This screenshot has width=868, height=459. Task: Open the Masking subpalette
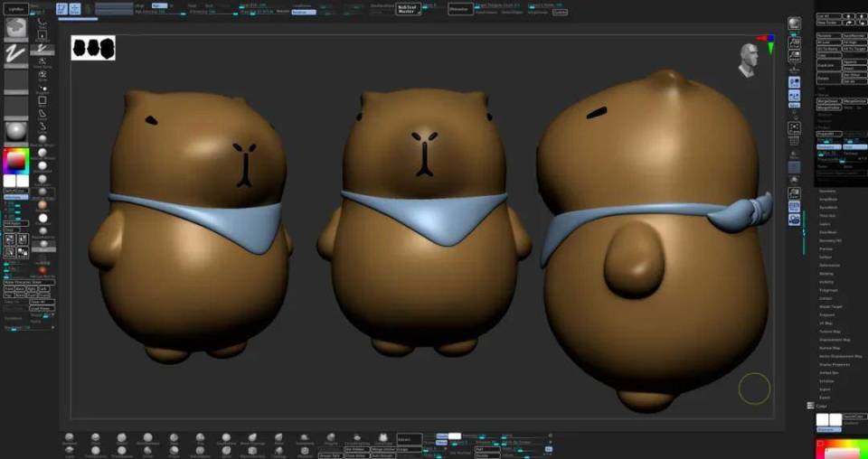coord(826,273)
